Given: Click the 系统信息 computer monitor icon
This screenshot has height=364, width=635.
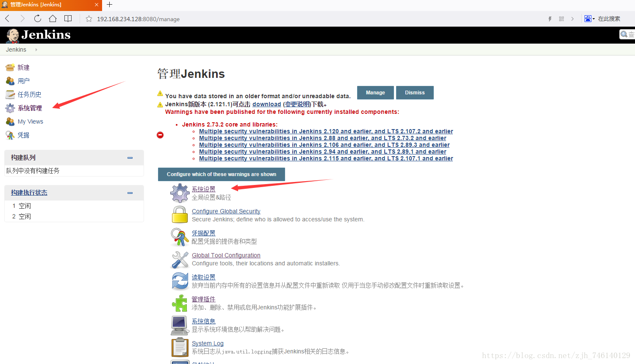Looking at the screenshot, I should [x=180, y=325].
